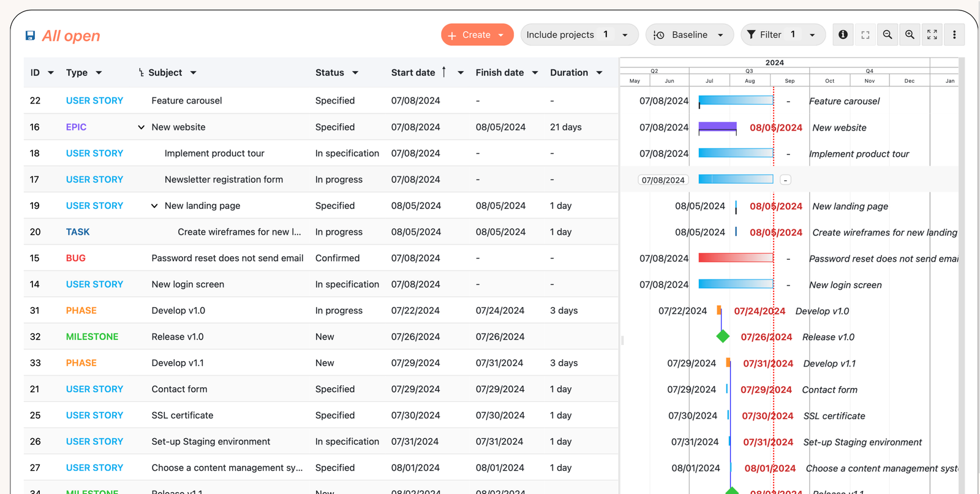Image resolution: width=980 pixels, height=494 pixels.
Task: Click the Implement product tour Gantt bar
Action: (736, 153)
